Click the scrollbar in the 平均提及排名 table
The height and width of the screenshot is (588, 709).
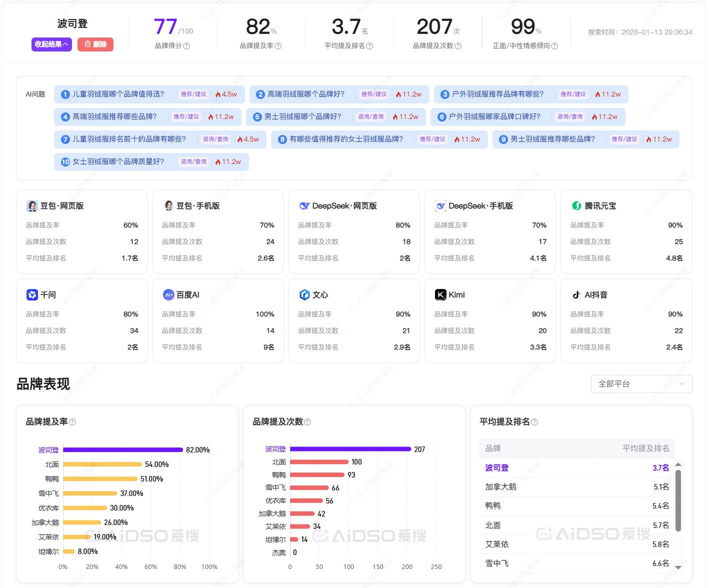(x=678, y=500)
